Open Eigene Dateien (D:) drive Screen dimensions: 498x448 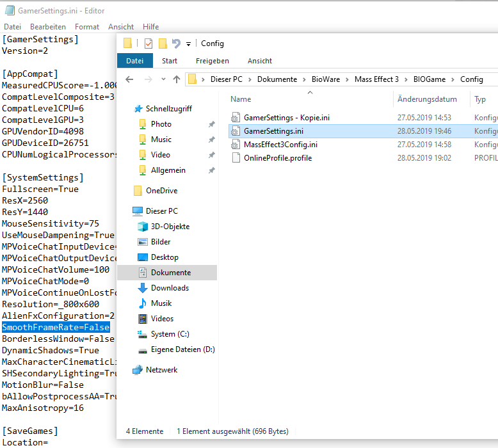(x=182, y=349)
